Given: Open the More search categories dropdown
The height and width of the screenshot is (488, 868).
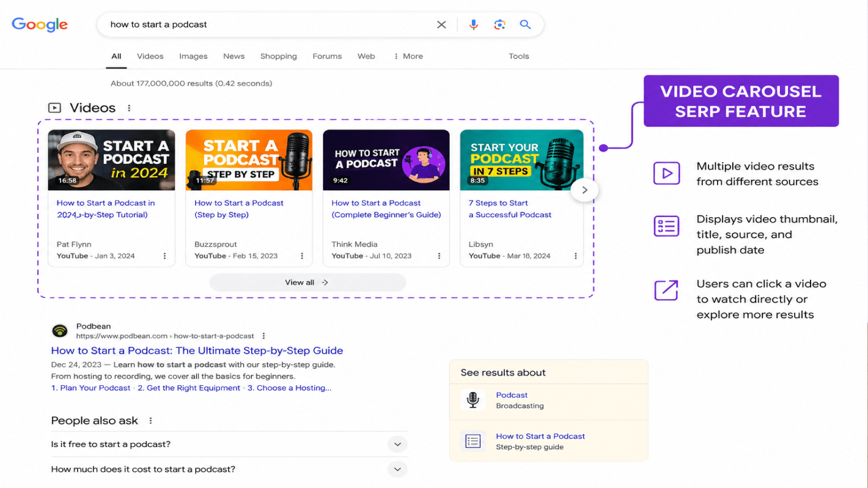Looking at the screenshot, I should [408, 56].
